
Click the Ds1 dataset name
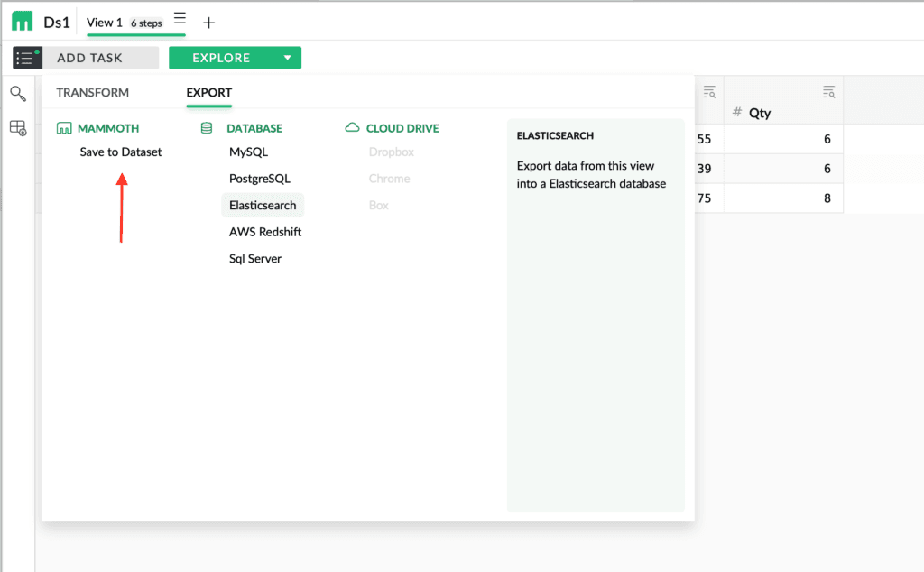(57, 23)
